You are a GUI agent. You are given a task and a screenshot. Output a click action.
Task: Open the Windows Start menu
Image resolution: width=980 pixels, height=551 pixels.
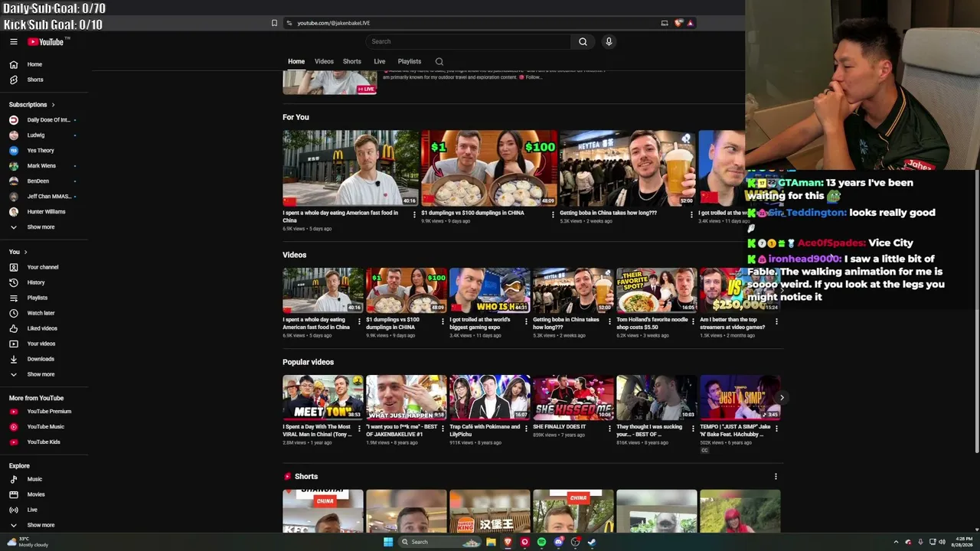[388, 542]
